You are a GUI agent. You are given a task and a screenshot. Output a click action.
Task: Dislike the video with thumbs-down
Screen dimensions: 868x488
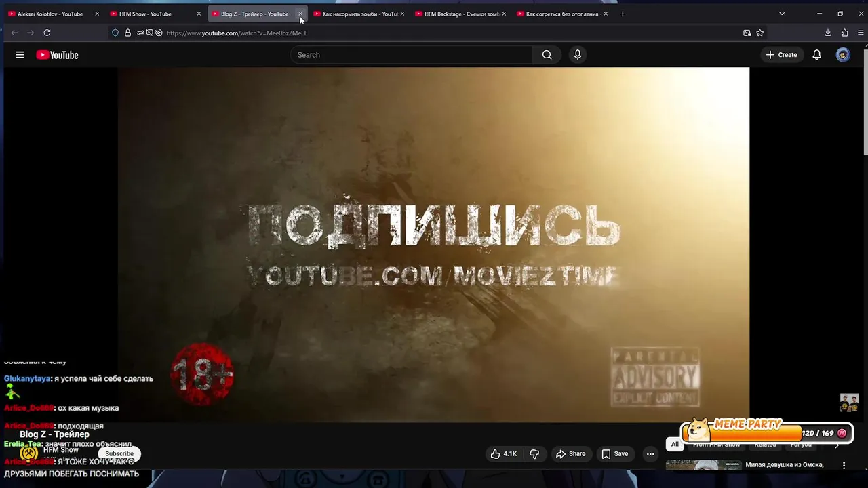534,454
